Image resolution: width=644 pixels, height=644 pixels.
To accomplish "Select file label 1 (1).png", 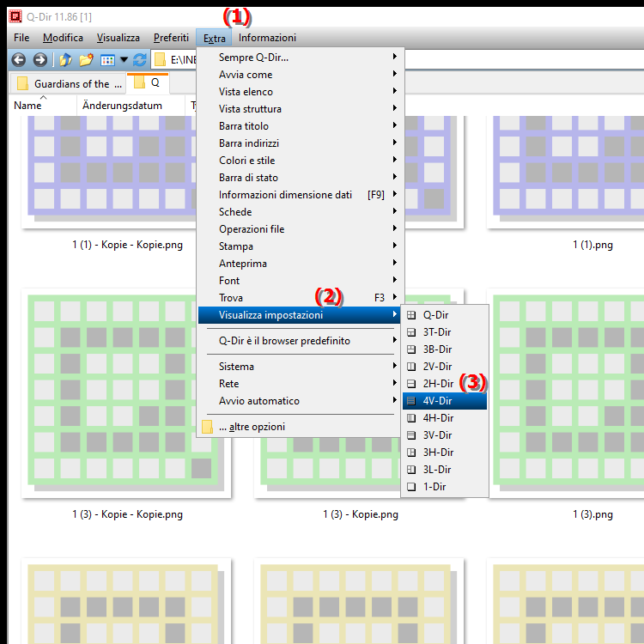I will click(x=592, y=245).
